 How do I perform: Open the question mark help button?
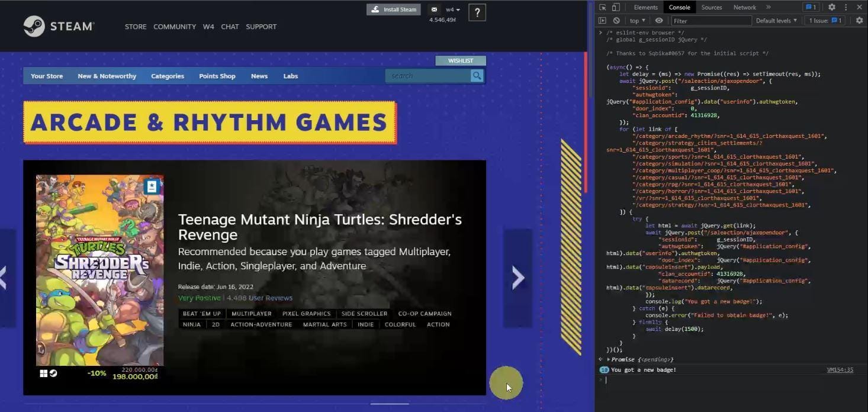[477, 12]
